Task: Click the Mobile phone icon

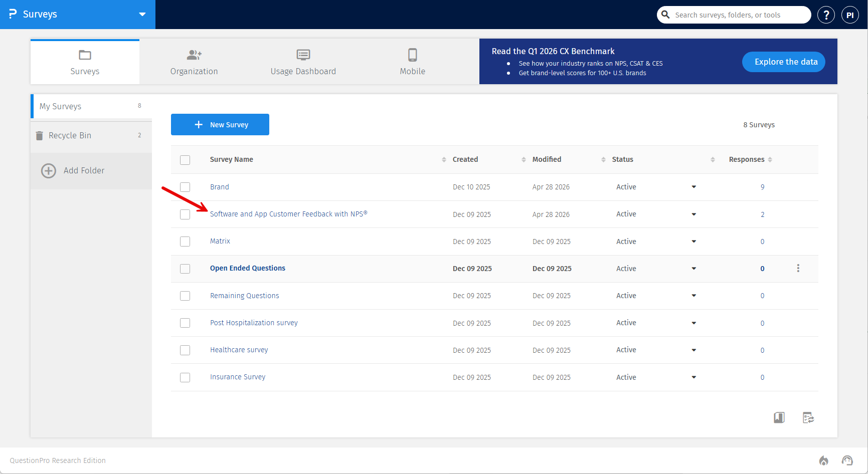Action: pos(413,55)
